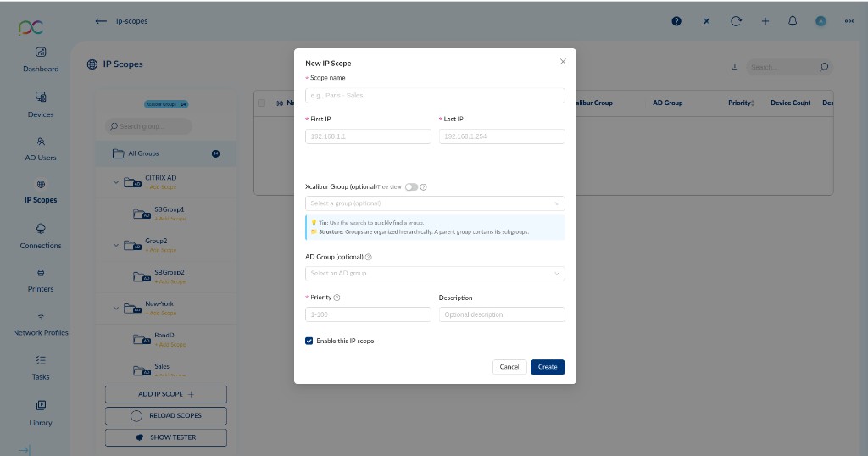Click Add Scope link under CITRIX AD
868x456 pixels.
[x=161, y=187]
